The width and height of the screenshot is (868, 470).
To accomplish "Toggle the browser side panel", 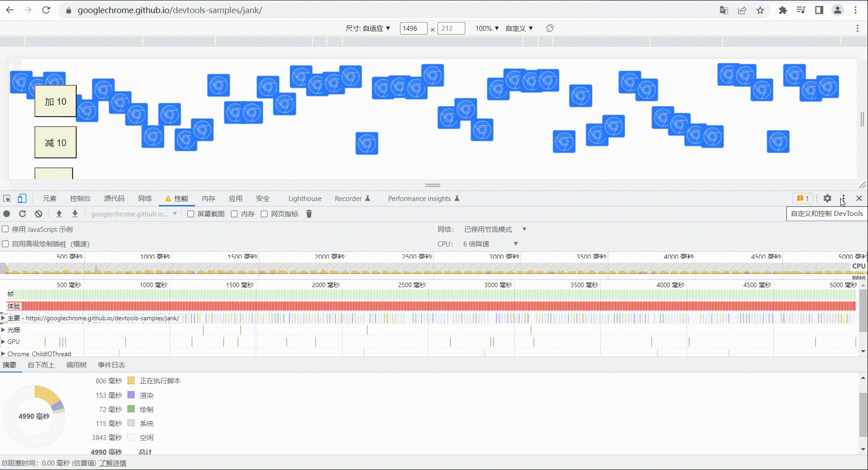I will pos(819,10).
